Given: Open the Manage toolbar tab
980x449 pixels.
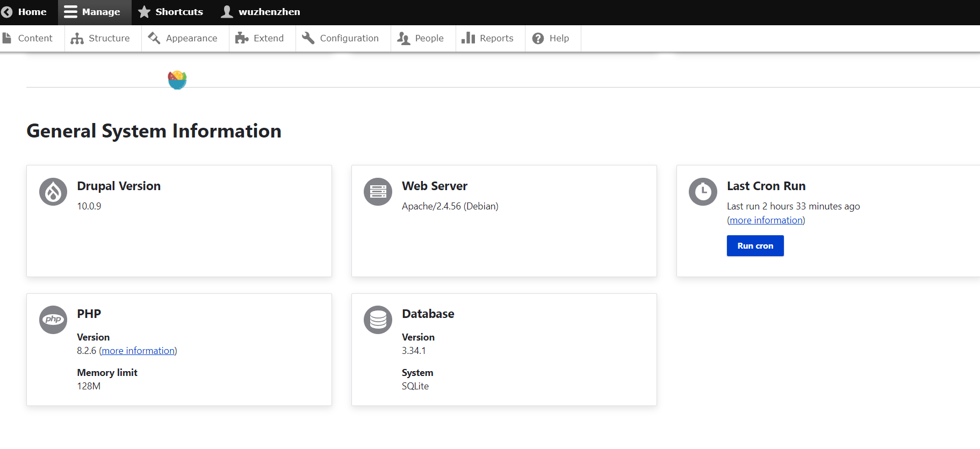Looking at the screenshot, I should click(95, 12).
